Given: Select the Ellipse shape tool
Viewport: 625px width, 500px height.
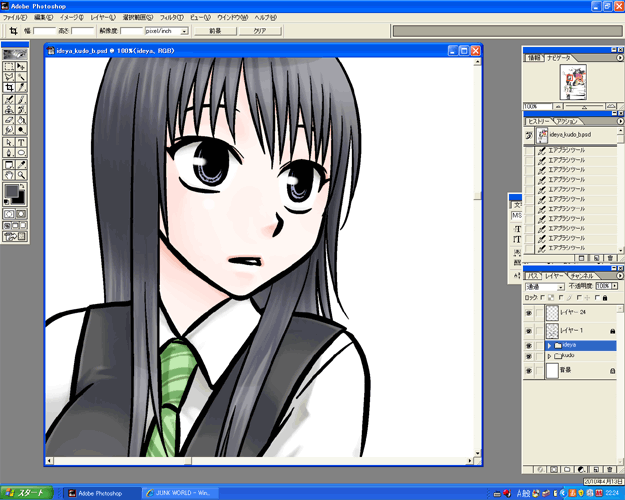Looking at the screenshot, I should pyautogui.click(x=21, y=153).
